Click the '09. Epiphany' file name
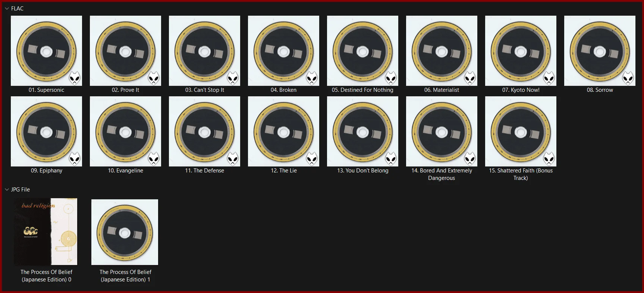Screen dimensions: 644x293 point(46,171)
